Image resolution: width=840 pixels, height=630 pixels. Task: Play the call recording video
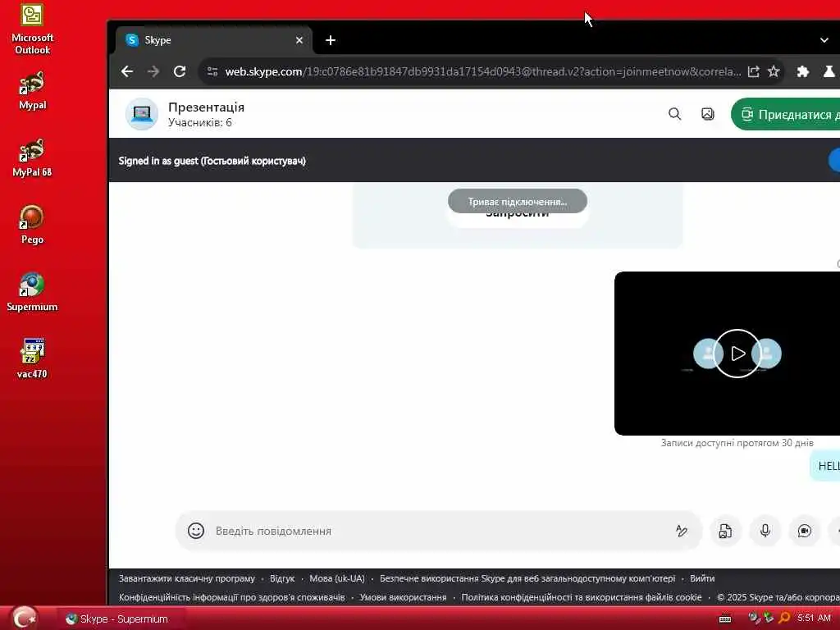pos(737,354)
